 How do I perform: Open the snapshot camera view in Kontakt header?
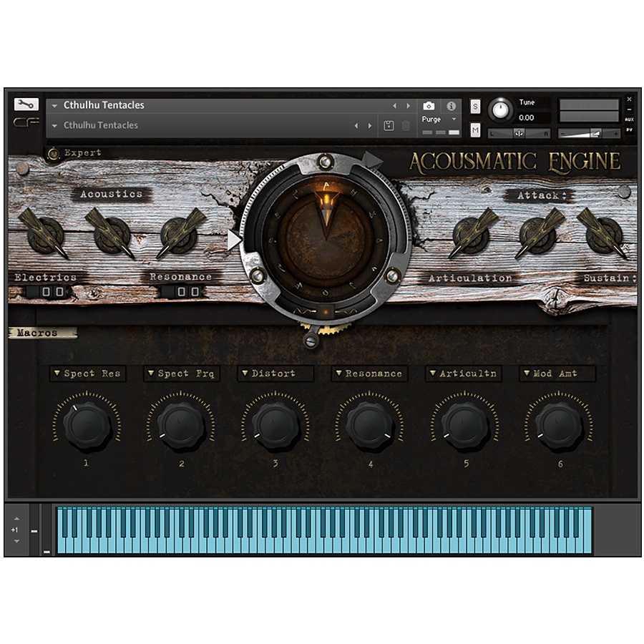pyautogui.click(x=429, y=104)
